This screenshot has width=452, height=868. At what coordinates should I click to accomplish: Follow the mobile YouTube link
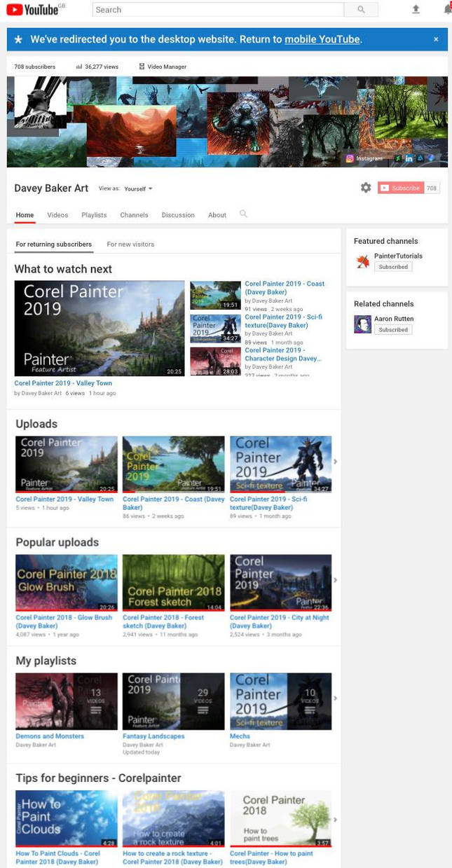[x=322, y=39]
